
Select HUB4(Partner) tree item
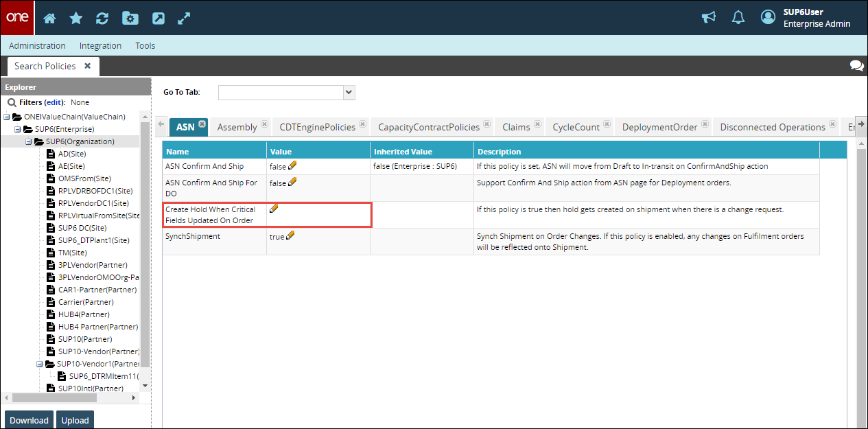pos(84,314)
